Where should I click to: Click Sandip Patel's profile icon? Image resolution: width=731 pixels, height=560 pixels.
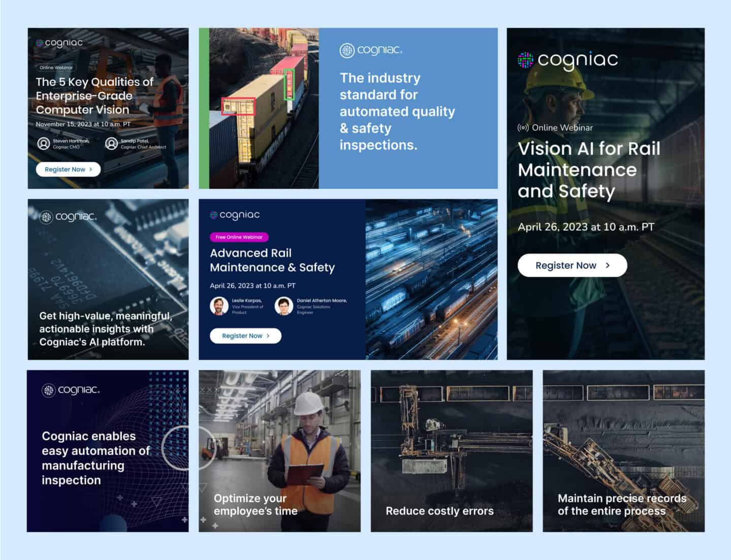[x=111, y=144]
